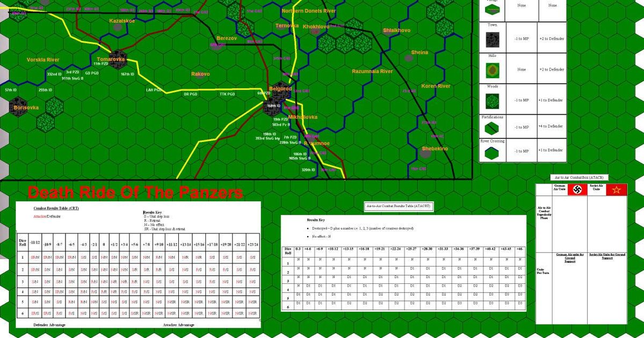
Task: Click the Combat Results Table (CRT) heading
Action: tap(56, 208)
